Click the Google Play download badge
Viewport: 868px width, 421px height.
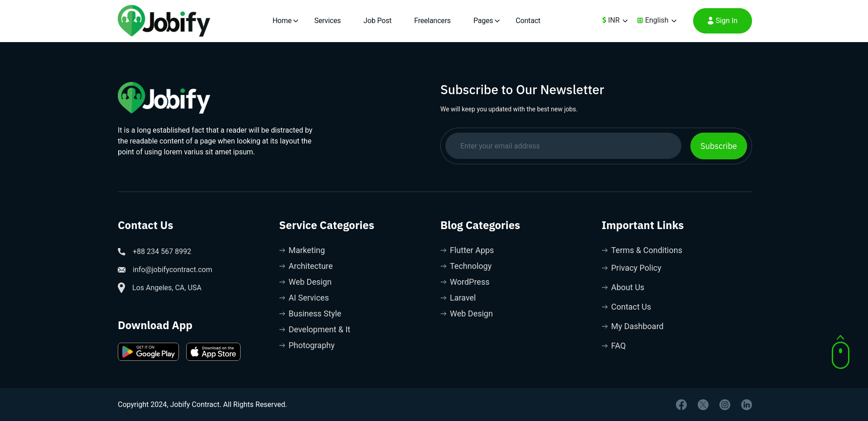(148, 352)
